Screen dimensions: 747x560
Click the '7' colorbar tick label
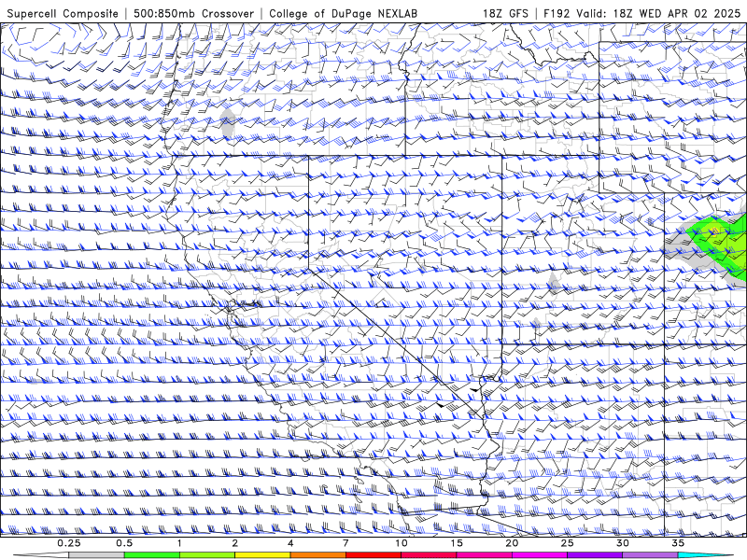345,543
